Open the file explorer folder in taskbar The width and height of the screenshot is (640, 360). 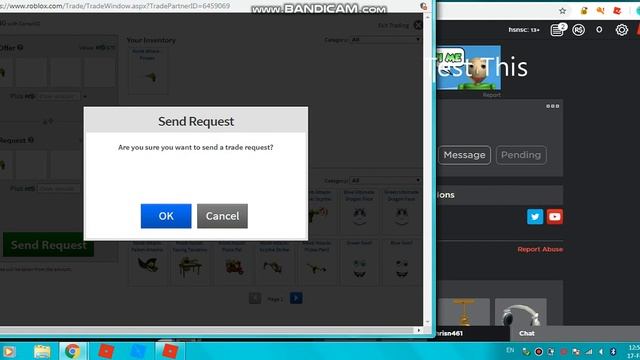coord(42,351)
